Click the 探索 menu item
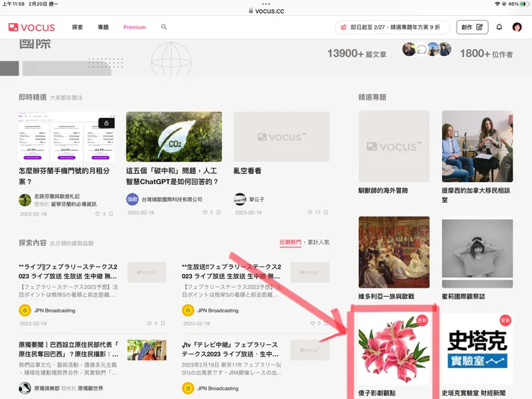 pos(78,27)
